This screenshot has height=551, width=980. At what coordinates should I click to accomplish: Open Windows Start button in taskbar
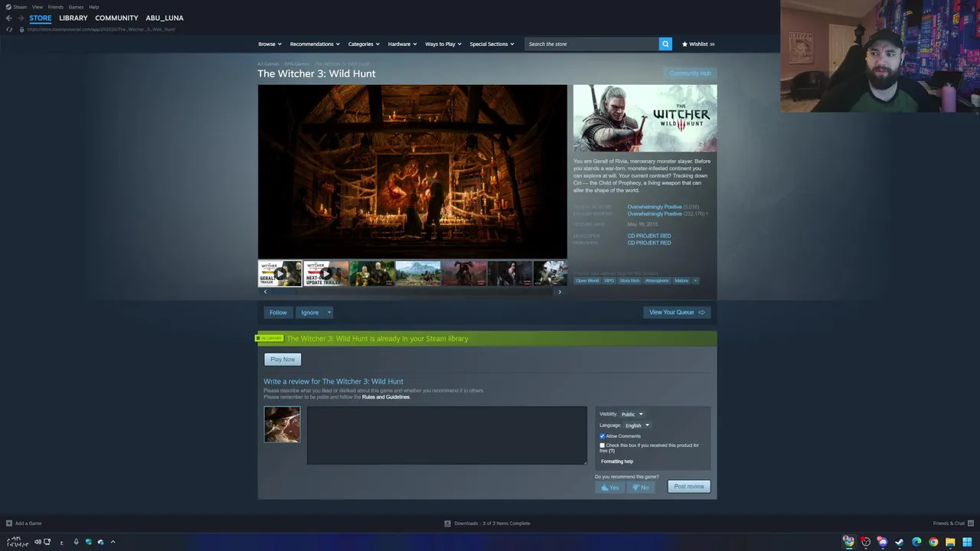[967, 542]
